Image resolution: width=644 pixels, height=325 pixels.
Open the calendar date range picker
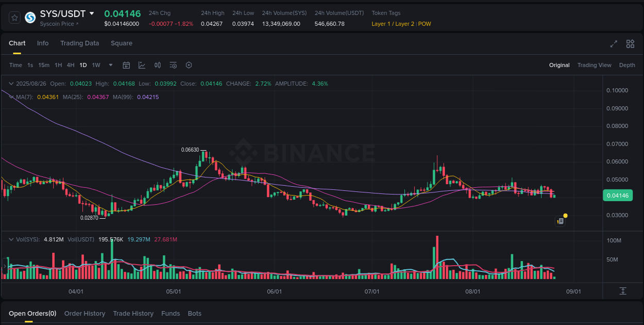pos(126,65)
